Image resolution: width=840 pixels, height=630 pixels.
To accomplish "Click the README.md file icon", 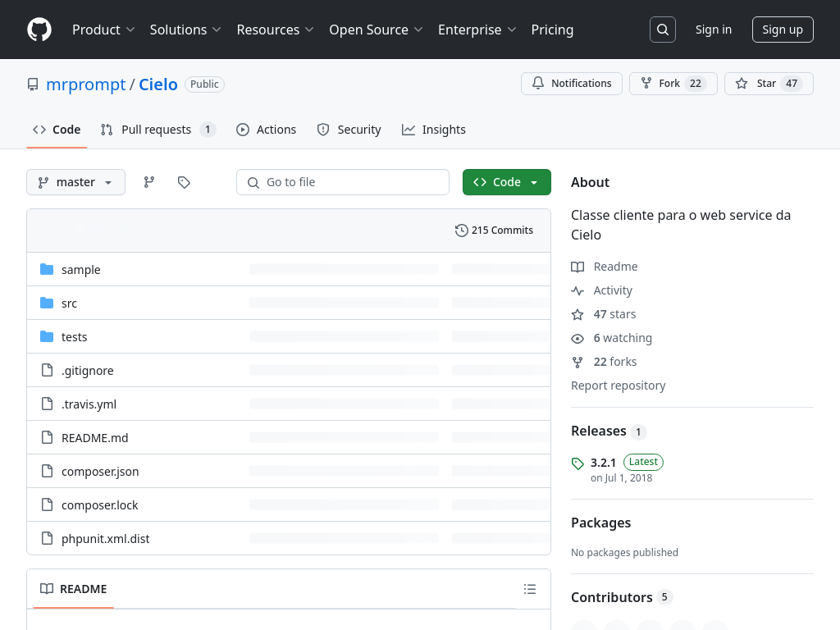I will coord(47,438).
